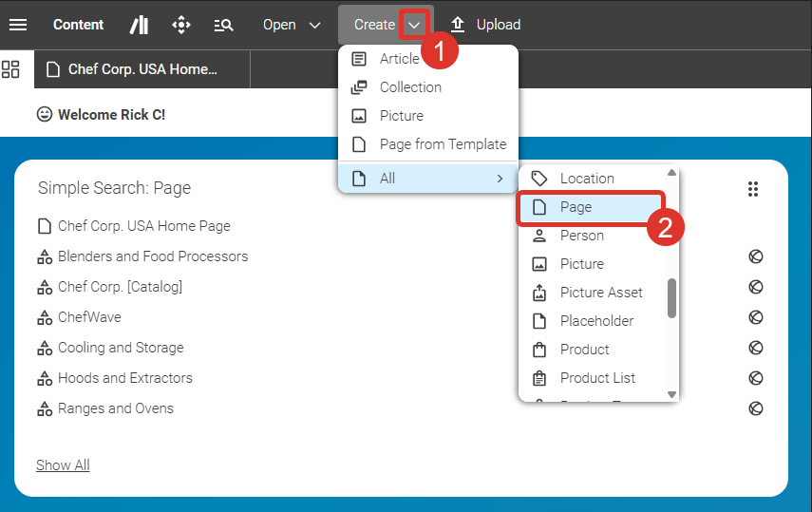Screen dimensions: 812x512
Task: Switch to Chef Corp. USA Home tab
Action: click(x=142, y=69)
